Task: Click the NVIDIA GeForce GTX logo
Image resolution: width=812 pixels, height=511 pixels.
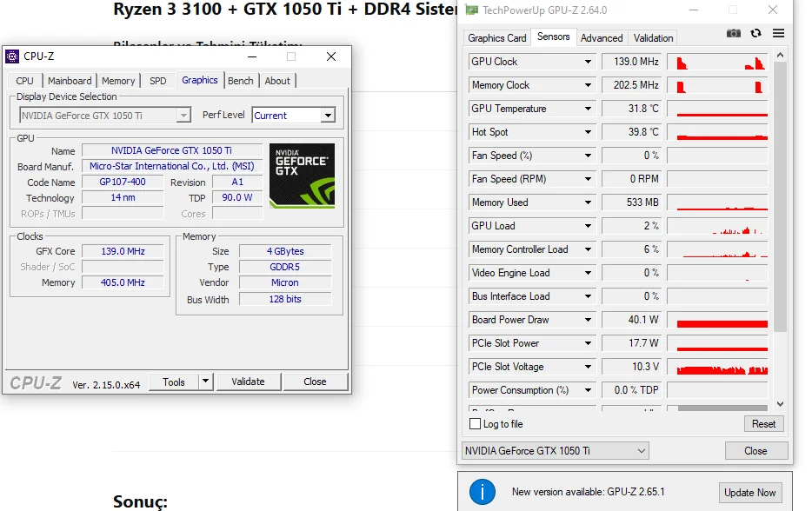Action: [302, 176]
